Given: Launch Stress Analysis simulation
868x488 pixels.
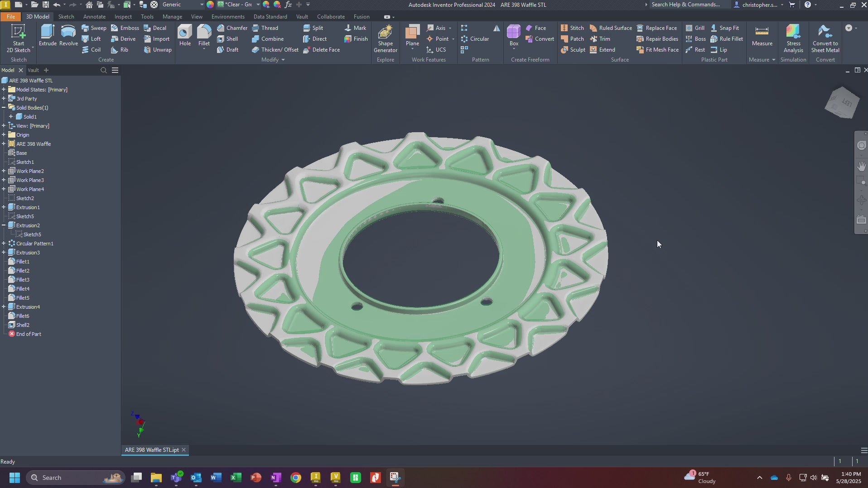Looking at the screenshot, I should pyautogui.click(x=793, y=38).
